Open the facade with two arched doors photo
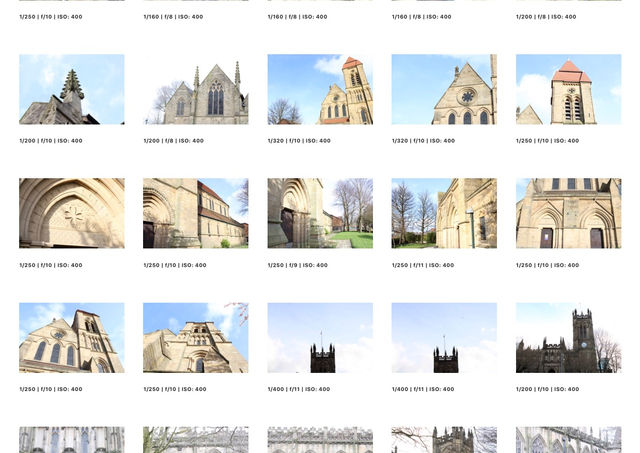This screenshot has height=453, width=640. 569,213
